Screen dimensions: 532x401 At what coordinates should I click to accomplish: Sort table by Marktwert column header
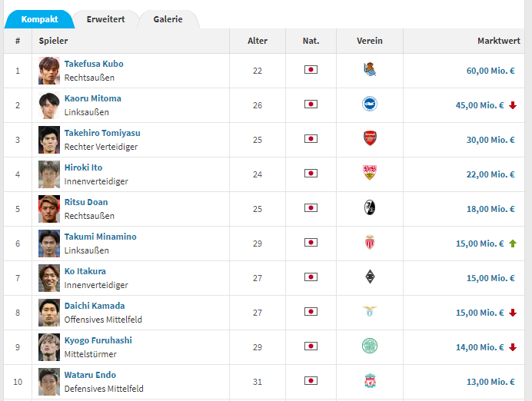click(498, 41)
